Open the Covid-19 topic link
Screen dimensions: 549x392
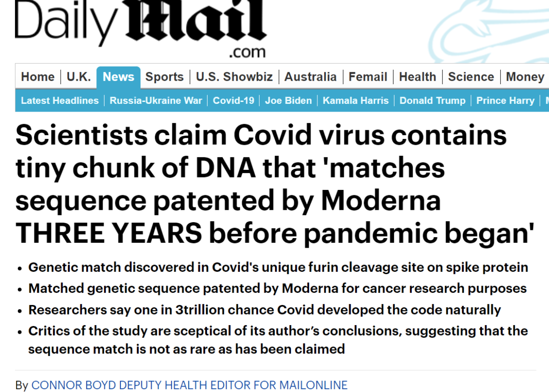tap(234, 101)
